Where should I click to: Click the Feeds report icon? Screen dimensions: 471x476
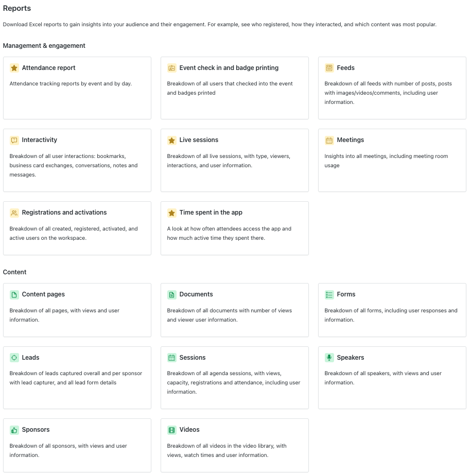pos(329,68)
